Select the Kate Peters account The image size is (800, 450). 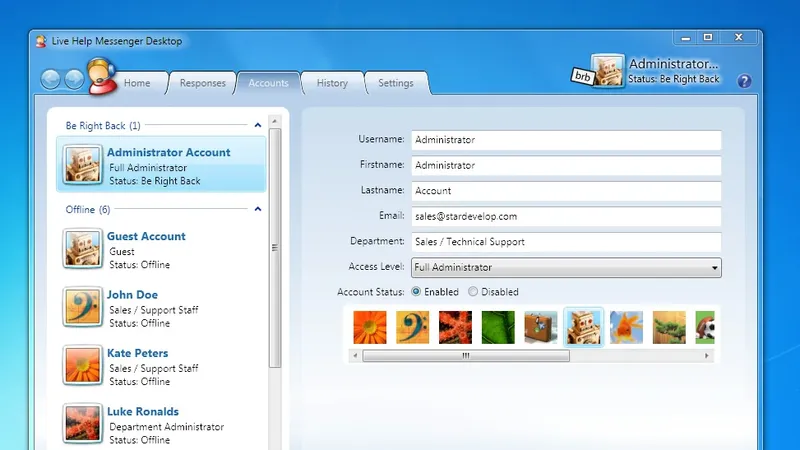161,366
